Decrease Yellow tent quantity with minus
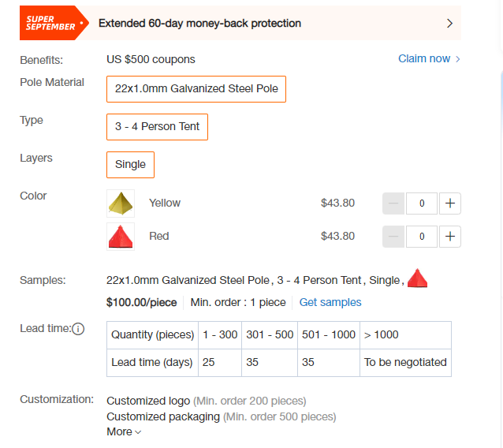Image resolution: width=503 pixels, height=448 pixels. coord(393,203)
